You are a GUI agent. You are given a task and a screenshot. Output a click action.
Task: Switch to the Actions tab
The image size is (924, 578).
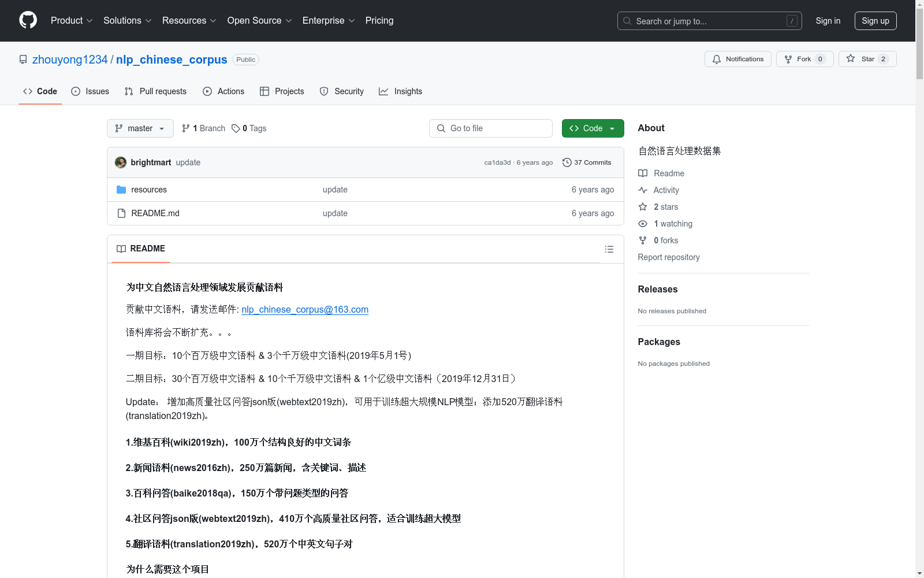pos(223,91)
